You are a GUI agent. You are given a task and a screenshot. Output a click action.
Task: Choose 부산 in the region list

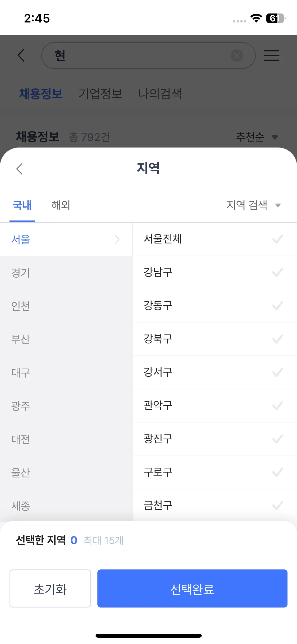[21, 339]
